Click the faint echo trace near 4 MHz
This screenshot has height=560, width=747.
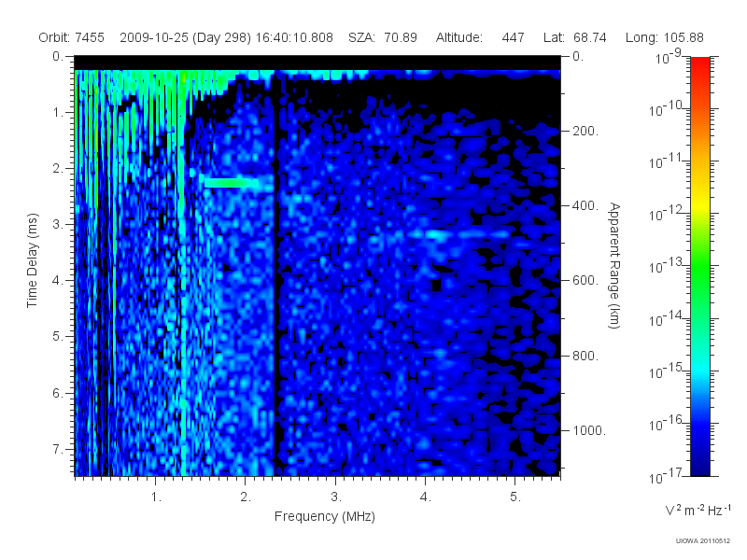[x=458, y=234]
